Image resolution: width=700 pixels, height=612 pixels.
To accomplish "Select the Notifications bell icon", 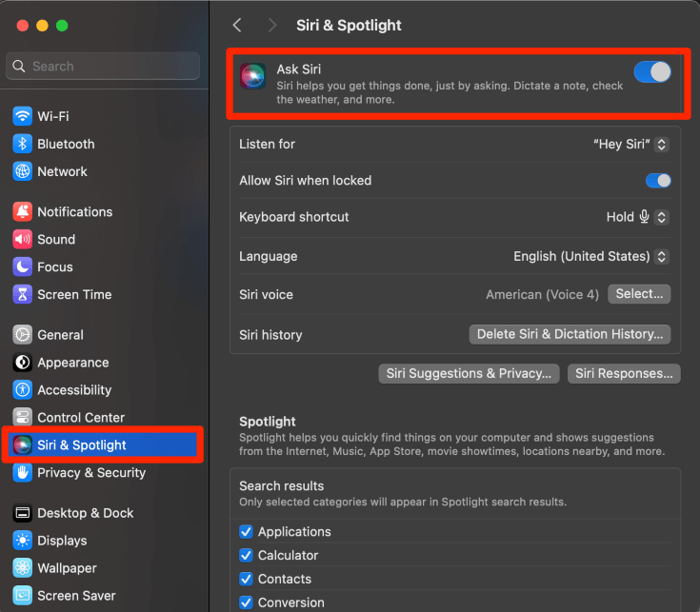I will pyautogui.click(x=22, y=211).
